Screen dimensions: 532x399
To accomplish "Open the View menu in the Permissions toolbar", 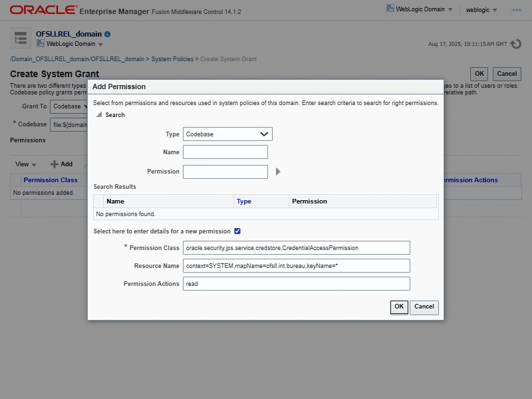I will (x=25, y=164).
